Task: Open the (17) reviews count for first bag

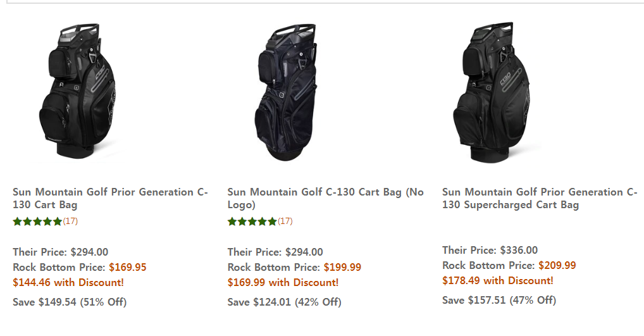Action: [70, 221]
